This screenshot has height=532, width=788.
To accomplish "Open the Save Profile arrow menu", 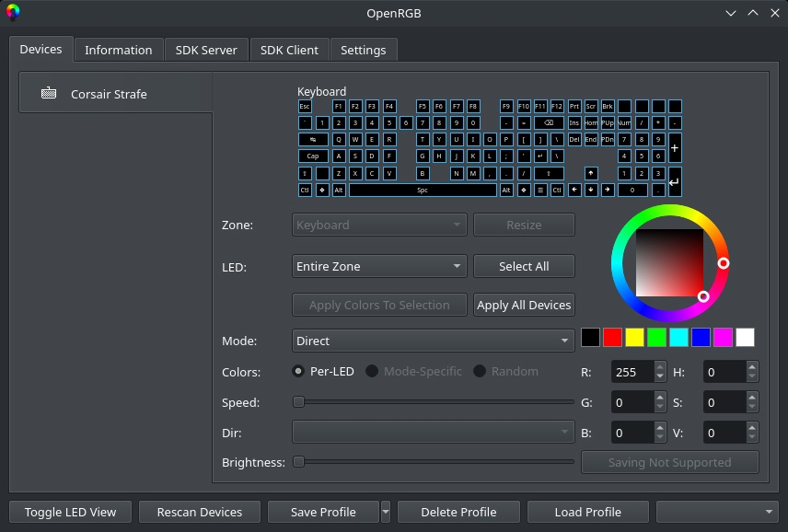I will pos(386,512).
